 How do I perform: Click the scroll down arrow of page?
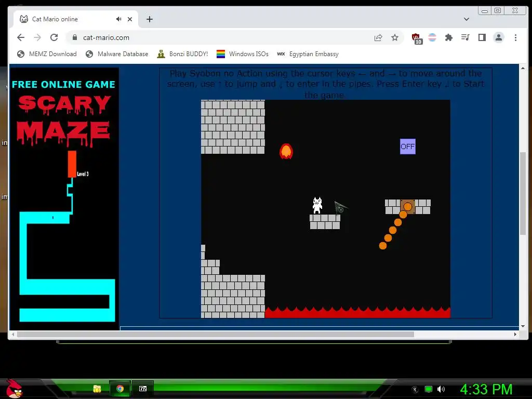tap(523, 326)
